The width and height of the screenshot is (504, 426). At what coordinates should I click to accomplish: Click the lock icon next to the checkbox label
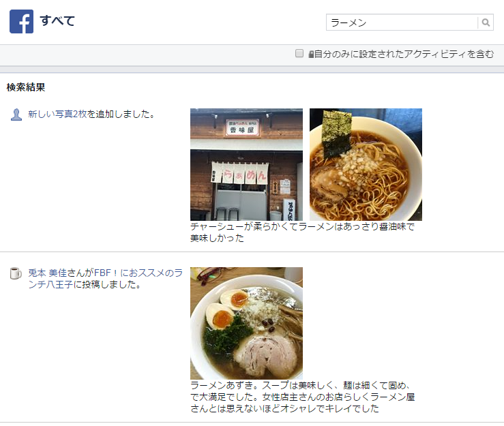click(311, 54)
